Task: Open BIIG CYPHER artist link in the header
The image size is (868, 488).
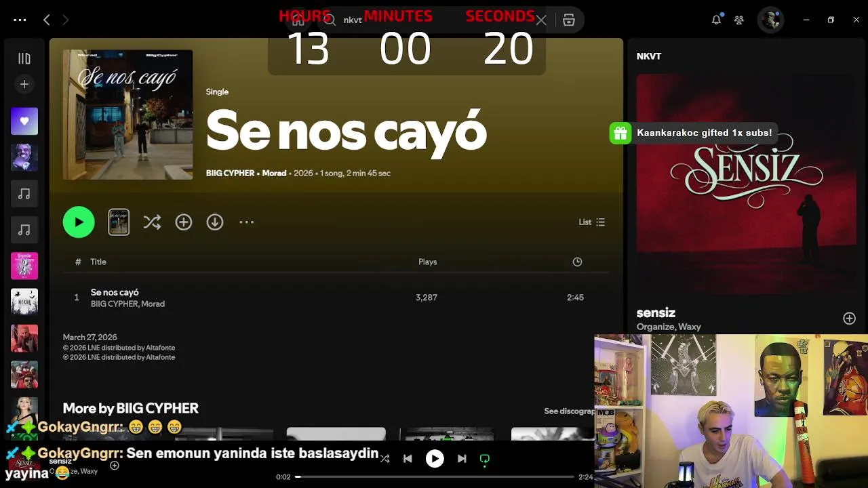Action: [x=230, y=174]
